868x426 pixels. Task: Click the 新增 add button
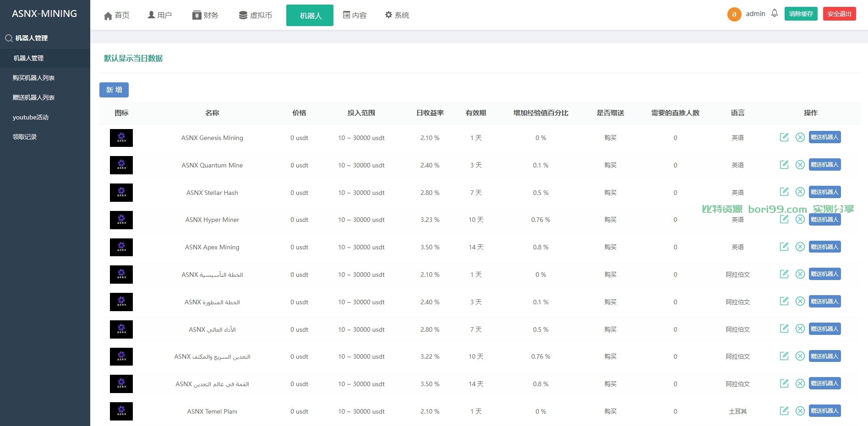point(114,90)
